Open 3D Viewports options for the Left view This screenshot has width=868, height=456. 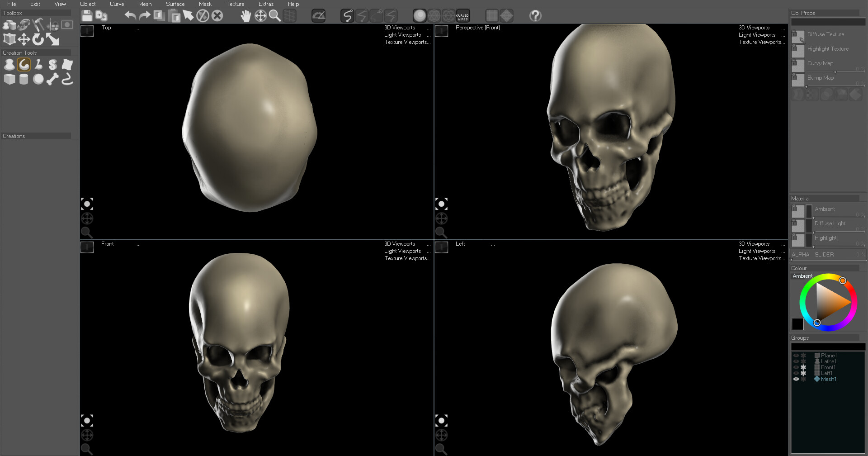click(x=754, y=243)
